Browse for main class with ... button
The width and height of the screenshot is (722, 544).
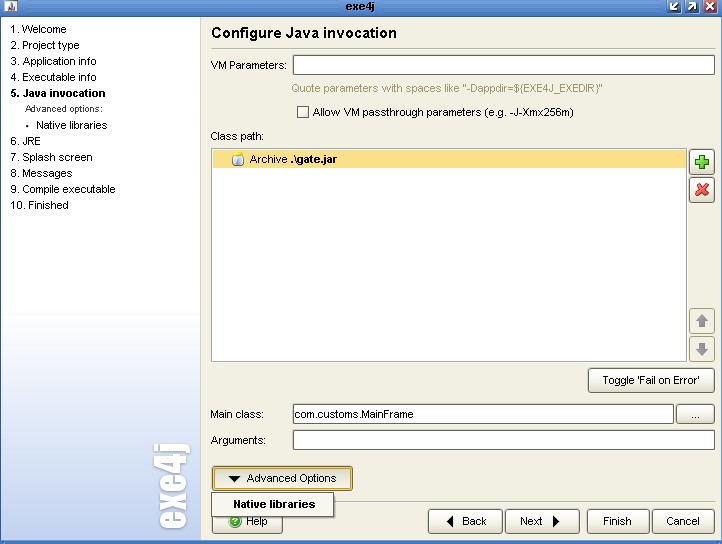(x=695, y=414)
